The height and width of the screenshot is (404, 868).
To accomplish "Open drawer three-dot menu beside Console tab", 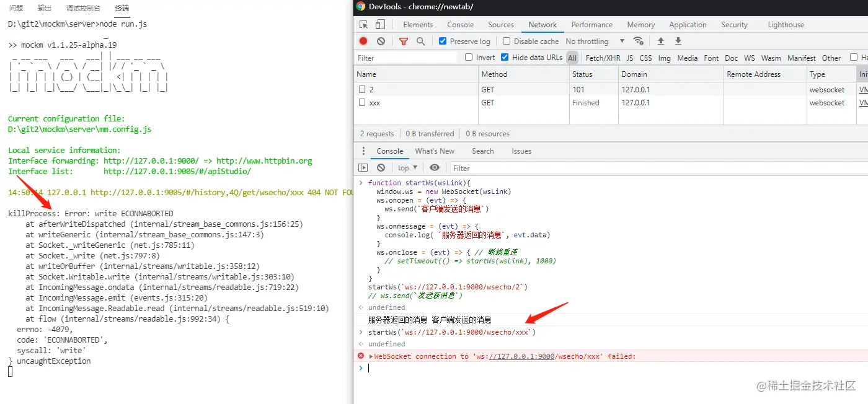I will (x=363, y=151).
